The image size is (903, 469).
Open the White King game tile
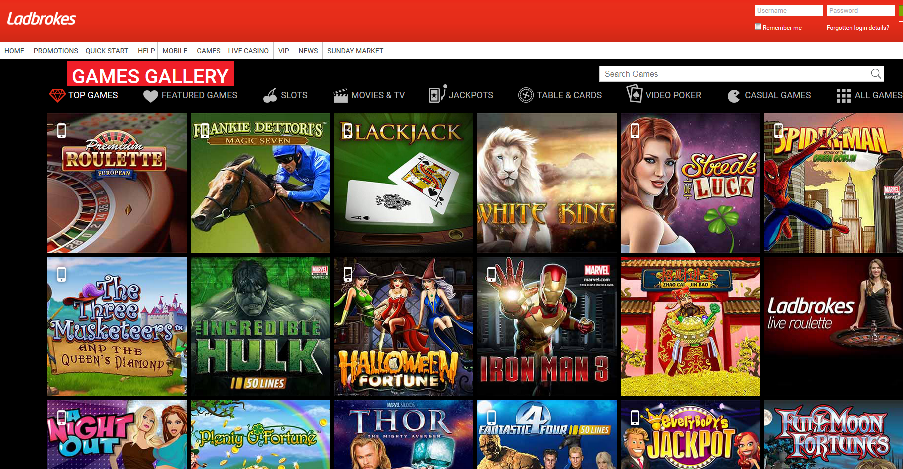(547, 183)
